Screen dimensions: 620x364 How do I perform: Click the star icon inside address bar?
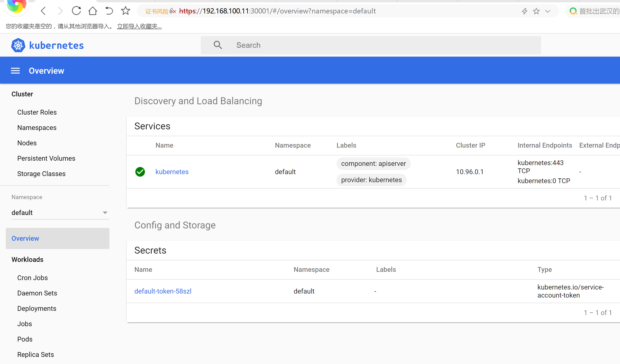click(x=536, y=11)
